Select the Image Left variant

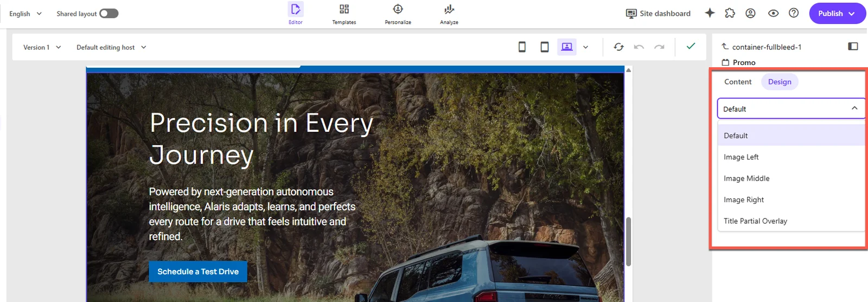pos(791,157)
